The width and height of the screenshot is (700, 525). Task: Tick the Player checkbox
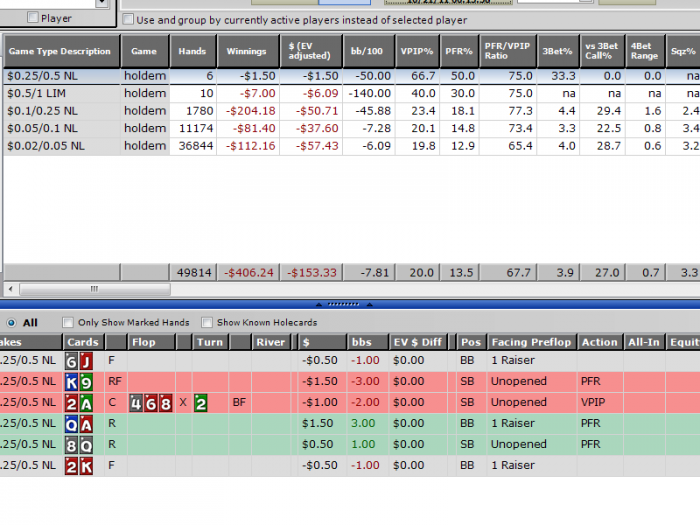[33, 17]
